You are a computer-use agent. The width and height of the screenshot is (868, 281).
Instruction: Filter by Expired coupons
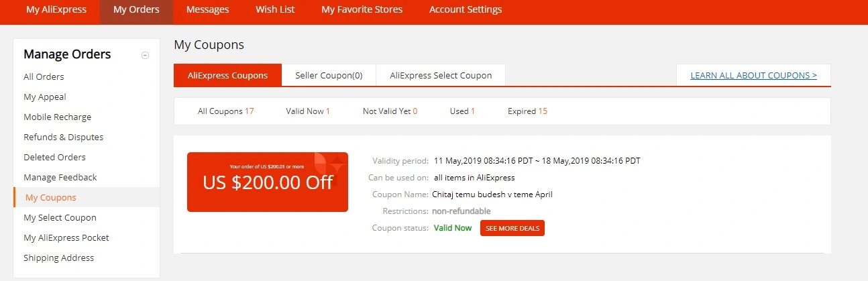[527, 111]
